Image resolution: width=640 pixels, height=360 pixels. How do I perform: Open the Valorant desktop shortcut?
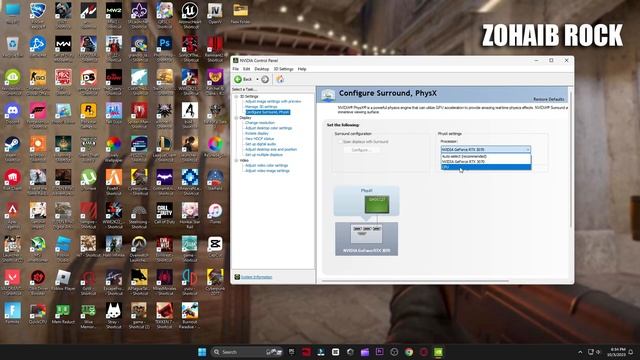tap(12, 281)
